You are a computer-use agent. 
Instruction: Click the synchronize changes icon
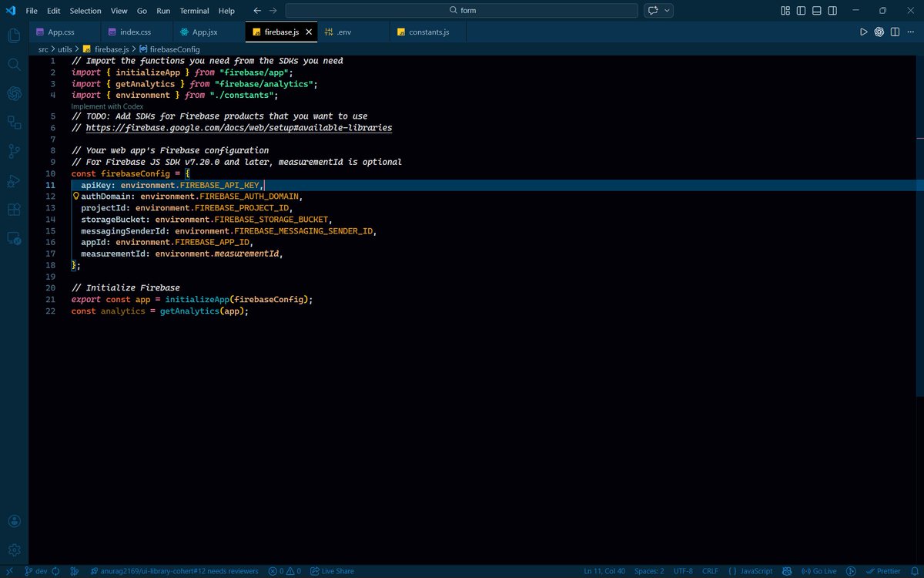[57, 571]
